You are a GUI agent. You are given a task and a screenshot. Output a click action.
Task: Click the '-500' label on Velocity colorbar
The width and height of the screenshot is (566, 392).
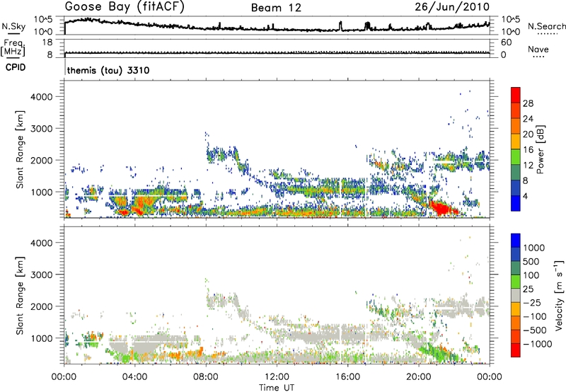pos(535,330)
